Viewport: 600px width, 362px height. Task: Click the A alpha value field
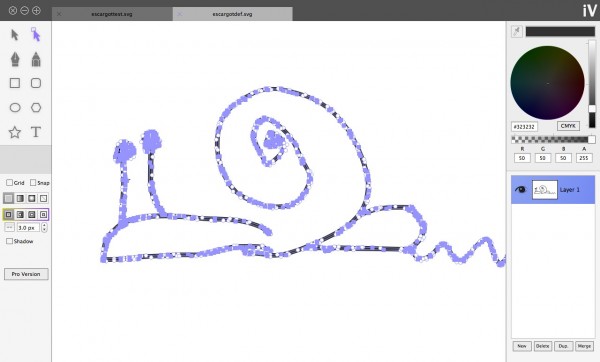(x=584, y=158)
